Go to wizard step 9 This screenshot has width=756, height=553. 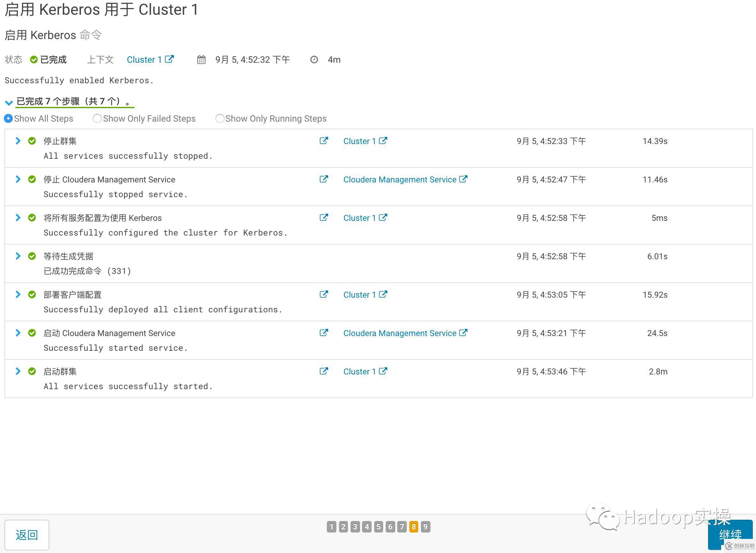coord(425,526)
